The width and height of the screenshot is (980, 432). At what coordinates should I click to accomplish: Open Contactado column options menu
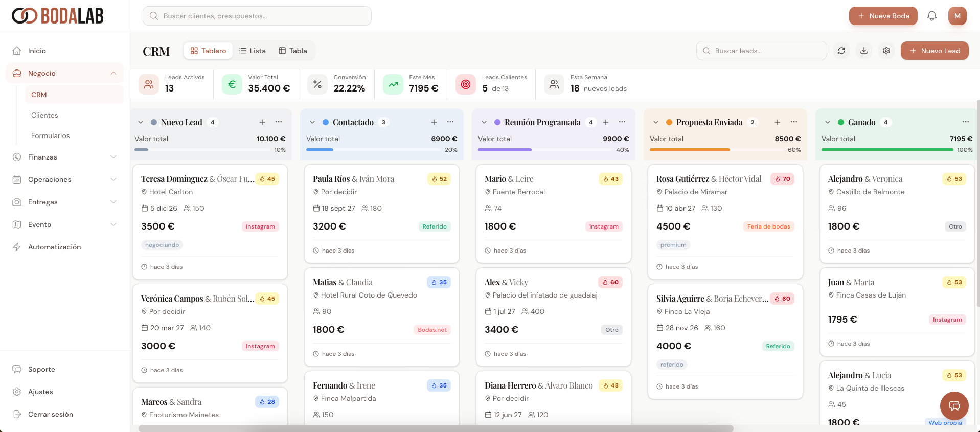[450, 122]
